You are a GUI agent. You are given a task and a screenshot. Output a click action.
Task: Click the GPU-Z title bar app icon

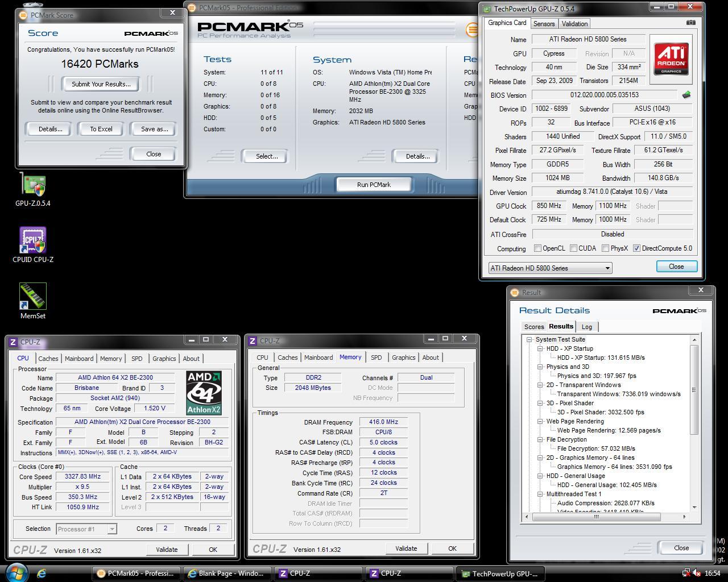pyautogui.click(x=487, y=9)
